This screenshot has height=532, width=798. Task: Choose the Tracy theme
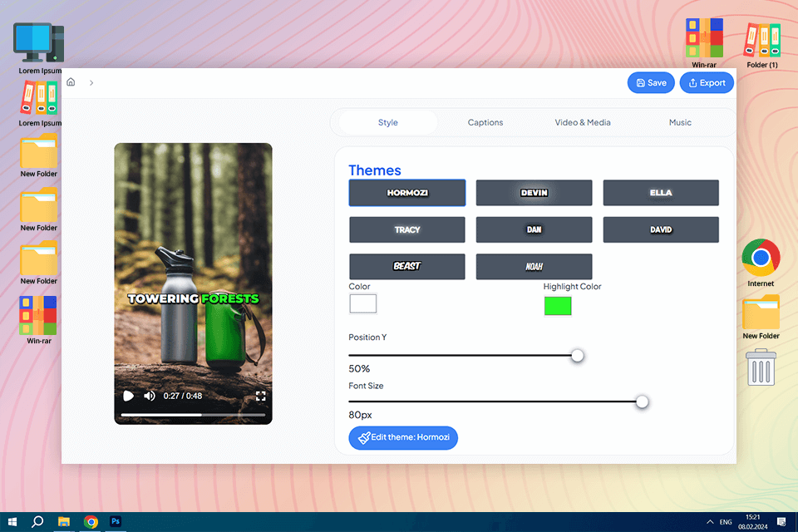point(407,229)
